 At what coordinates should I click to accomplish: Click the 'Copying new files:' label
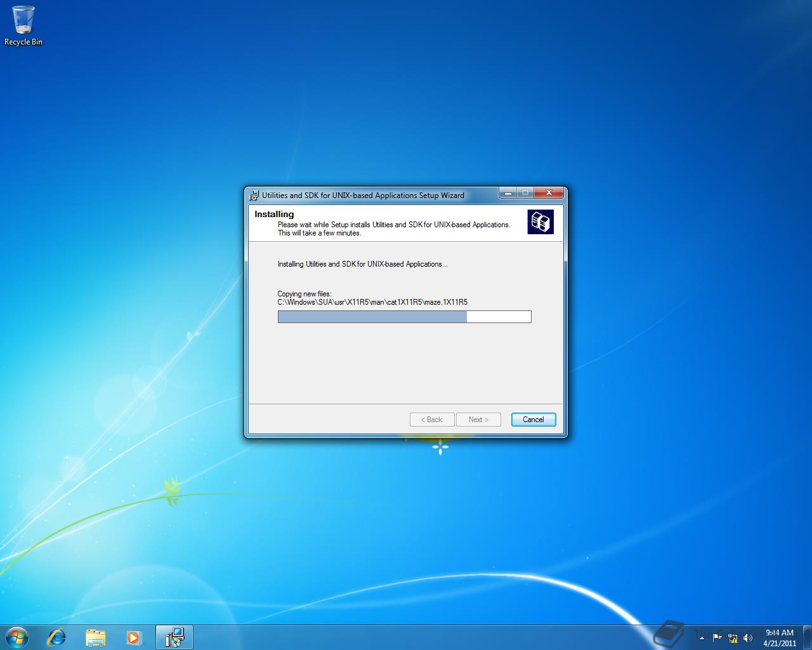[304, 294]
